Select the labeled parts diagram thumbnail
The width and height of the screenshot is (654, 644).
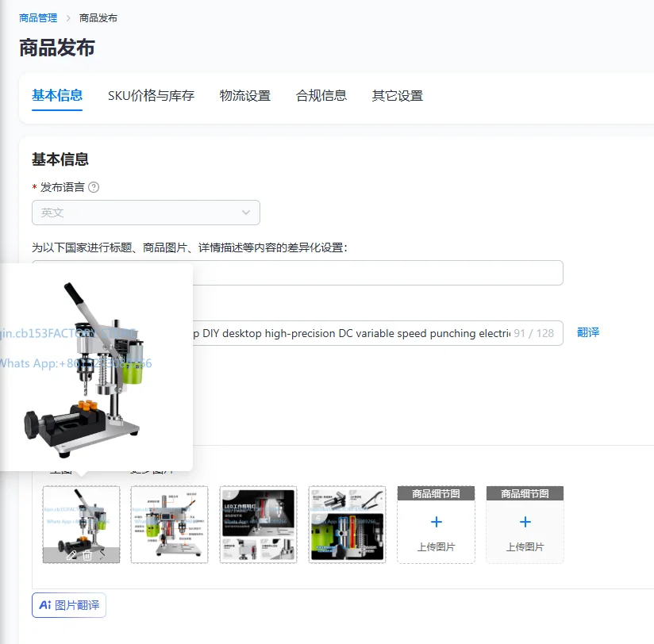point(169,524)
